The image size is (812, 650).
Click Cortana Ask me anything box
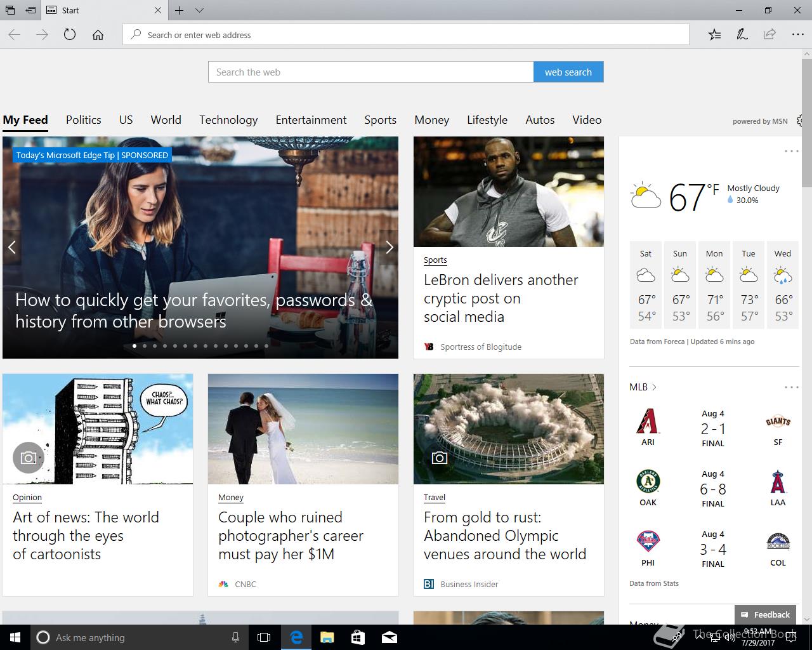coord(140,637)
